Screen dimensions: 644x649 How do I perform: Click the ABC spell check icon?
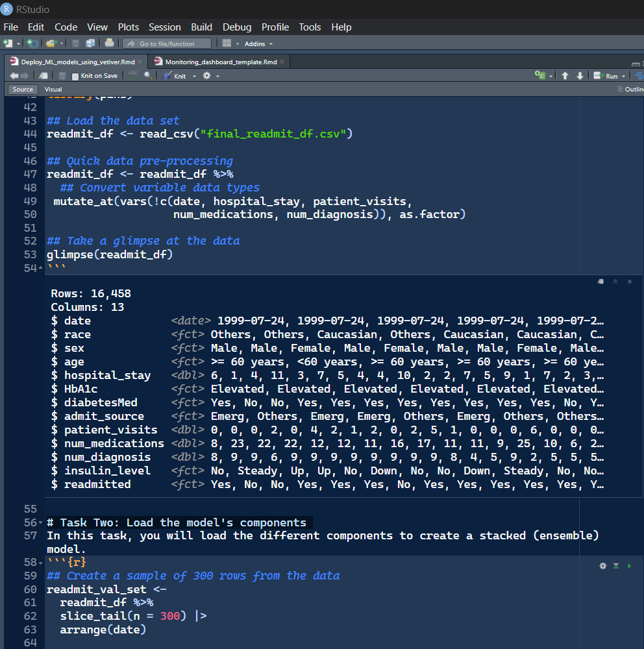point(133,75)
